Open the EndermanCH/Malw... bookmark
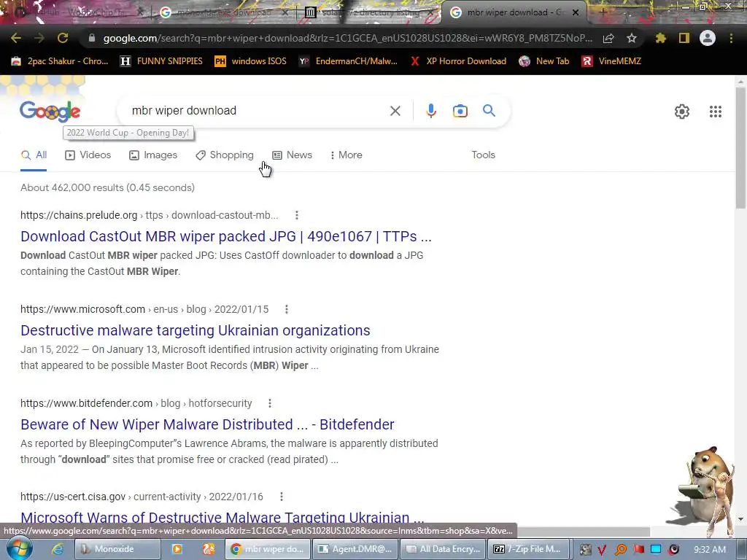The height and width of the screenshot is (560, 747). (x=348, y=61)
